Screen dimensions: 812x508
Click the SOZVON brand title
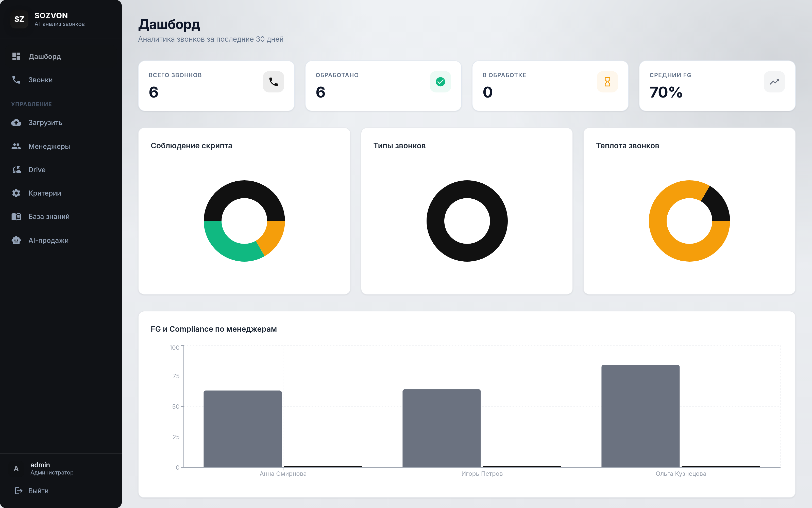(x=51, y=15)
